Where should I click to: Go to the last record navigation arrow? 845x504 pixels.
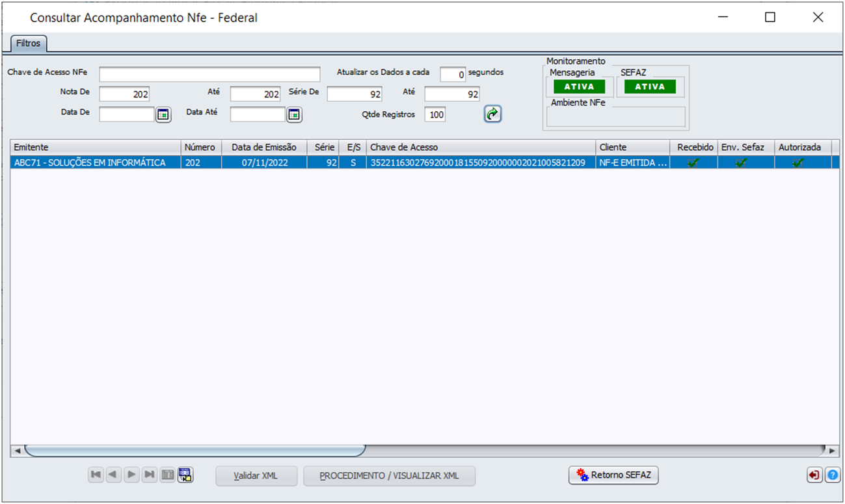point(150,475)
